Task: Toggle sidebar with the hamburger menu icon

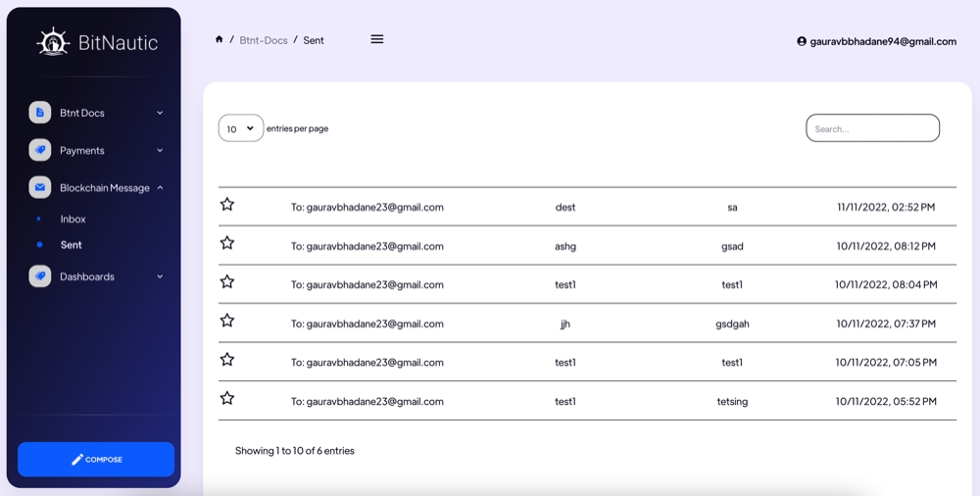Action: (x=377, y=39)
